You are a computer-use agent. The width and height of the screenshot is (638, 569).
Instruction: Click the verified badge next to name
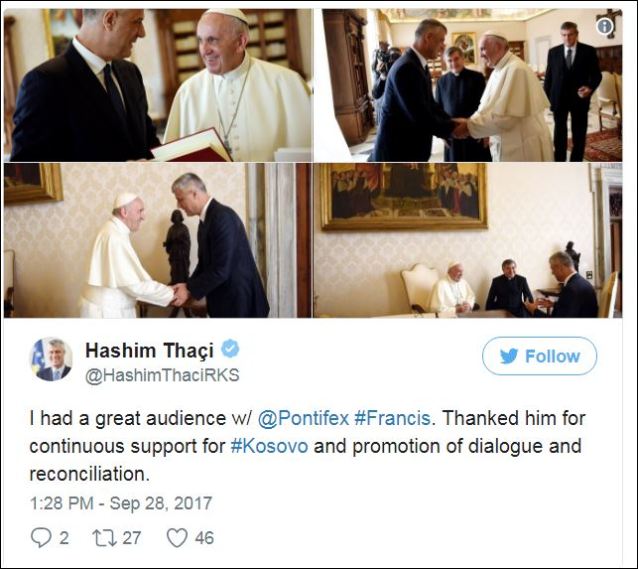click(230, 349)
